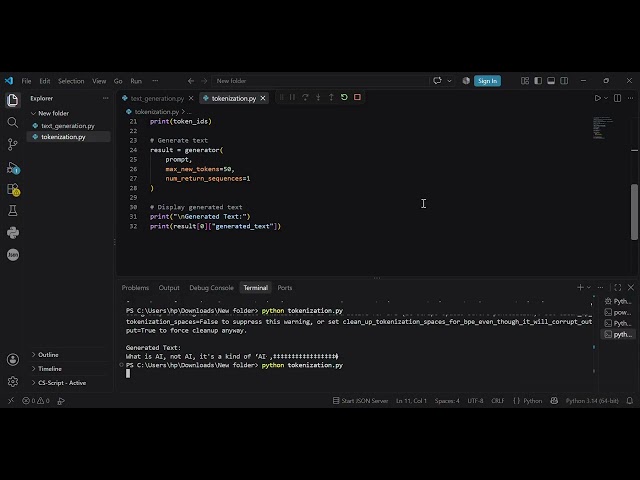Click the debug Step Over button
The image size is (640, 480).
305,97
